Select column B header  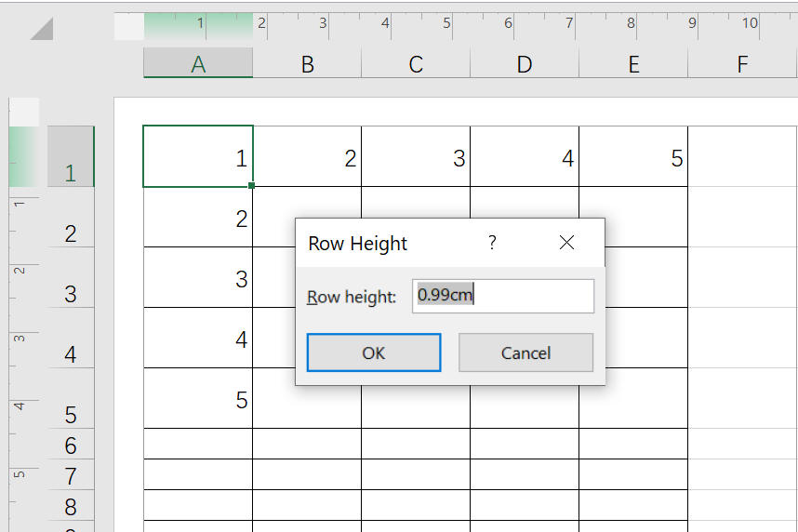[307, 64]
